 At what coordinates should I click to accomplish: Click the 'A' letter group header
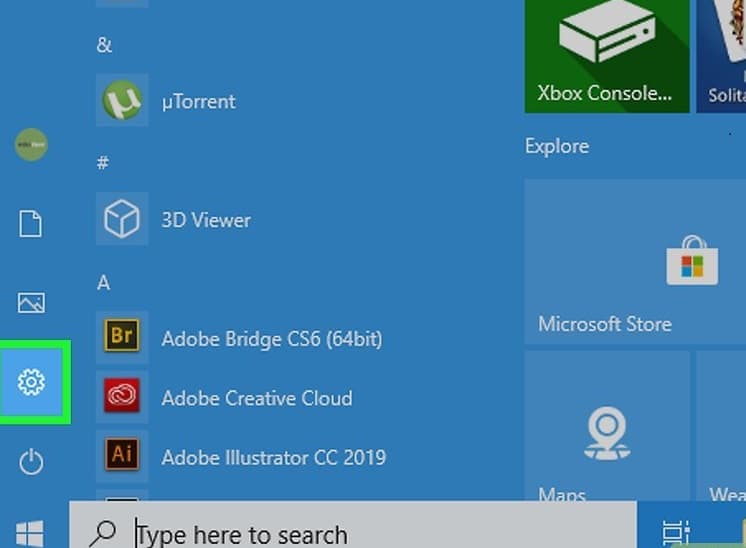103,283
